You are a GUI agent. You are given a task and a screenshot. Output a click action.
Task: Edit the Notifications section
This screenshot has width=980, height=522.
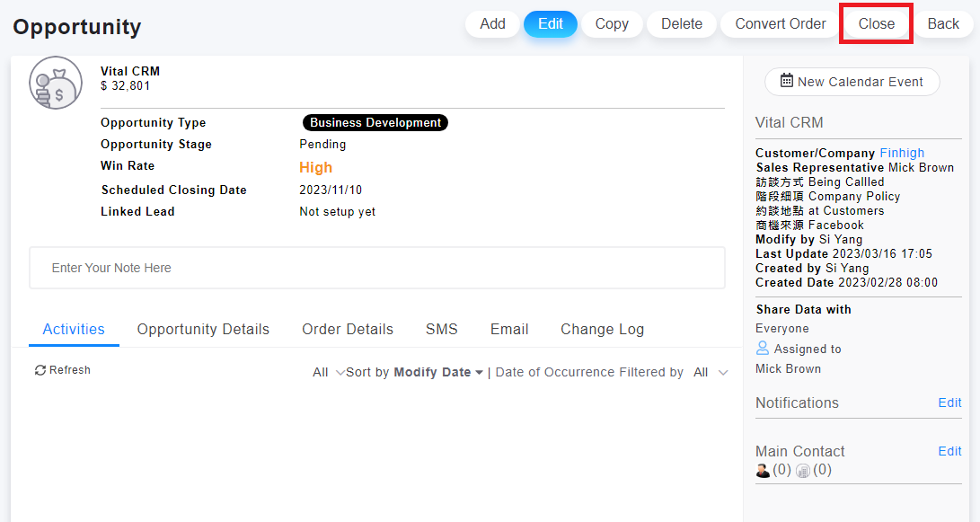pos(949,403)
